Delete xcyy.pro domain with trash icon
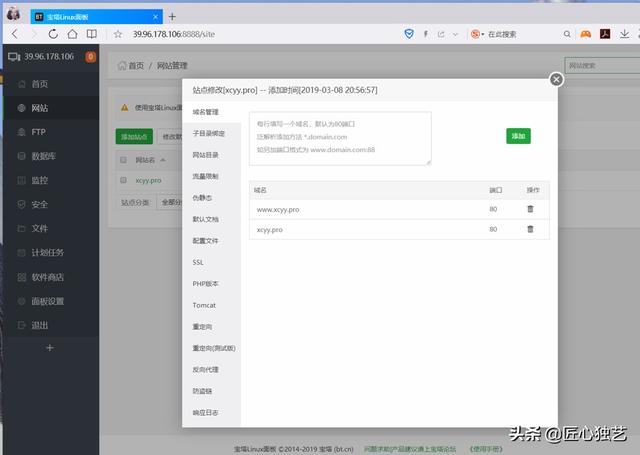This screenshot has width=640, height=455. pyautogui.click(x=530, y=229)
